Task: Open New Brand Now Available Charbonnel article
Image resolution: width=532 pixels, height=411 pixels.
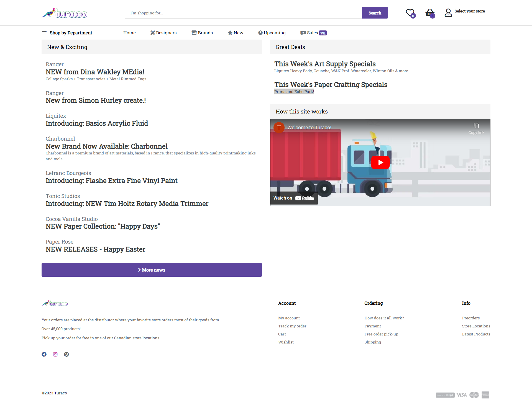Action: tap(107, 146)
